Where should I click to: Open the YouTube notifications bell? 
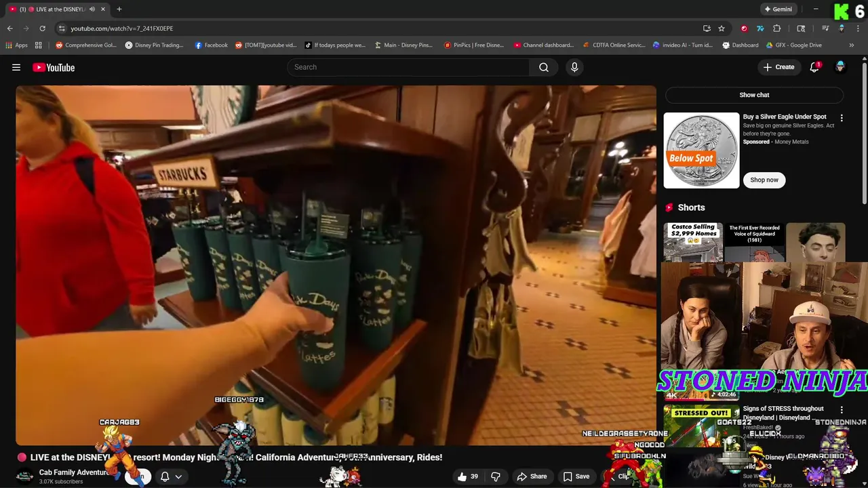(814, 67)
